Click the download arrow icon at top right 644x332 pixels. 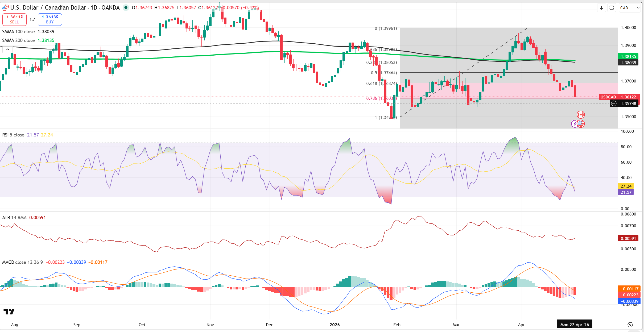601,8
